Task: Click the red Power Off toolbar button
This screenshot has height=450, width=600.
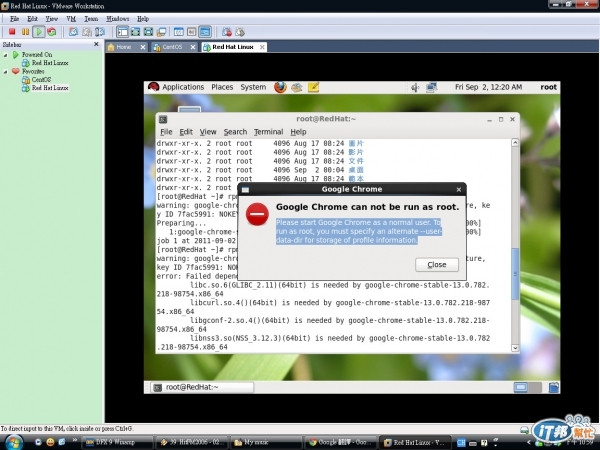Action: [x=12, y=32]
